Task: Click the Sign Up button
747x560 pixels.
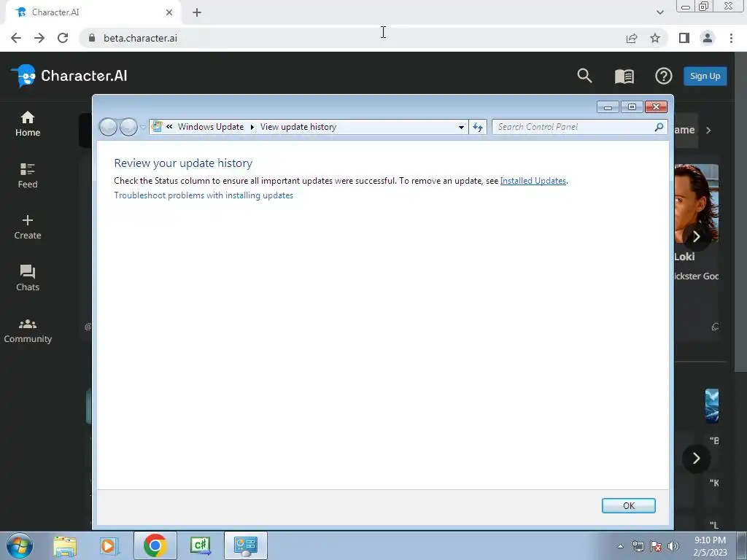Action: click(x=705, y=76)
